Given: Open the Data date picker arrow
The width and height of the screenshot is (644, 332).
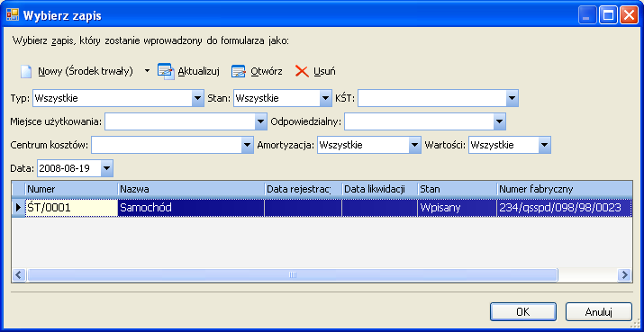Looking at the screenshot, I should (107, 168).
